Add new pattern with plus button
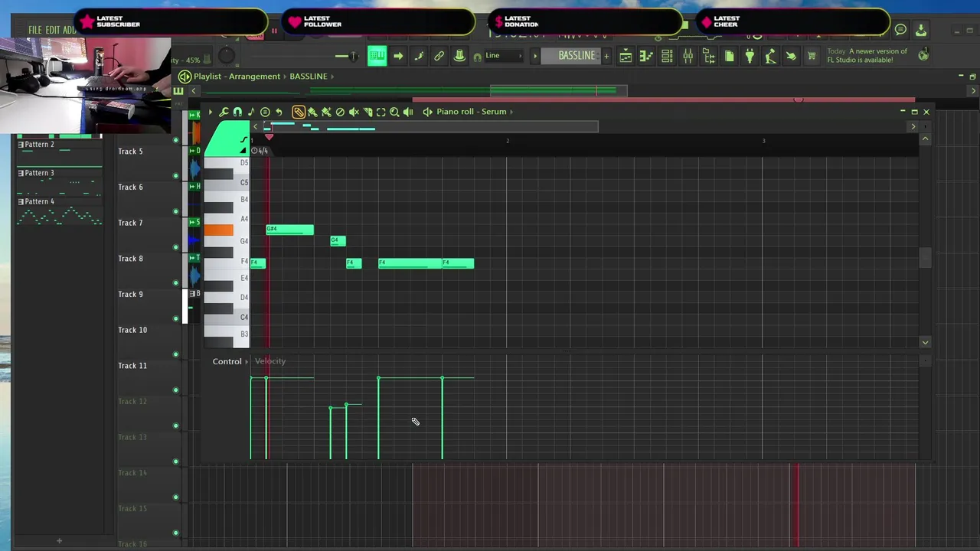Image resolution: width=980 pixels, height=551 pixels. click(x=606, y=56)
